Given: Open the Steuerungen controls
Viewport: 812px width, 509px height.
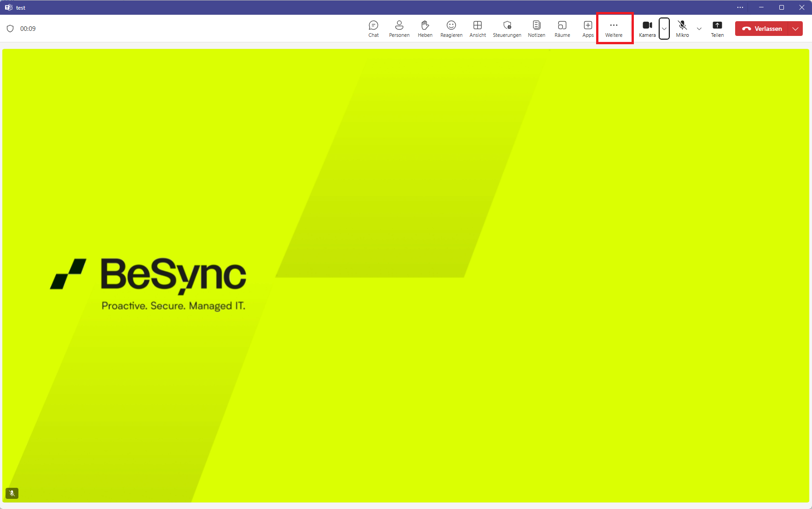Looking at the screenshot, I should point(507,28).
